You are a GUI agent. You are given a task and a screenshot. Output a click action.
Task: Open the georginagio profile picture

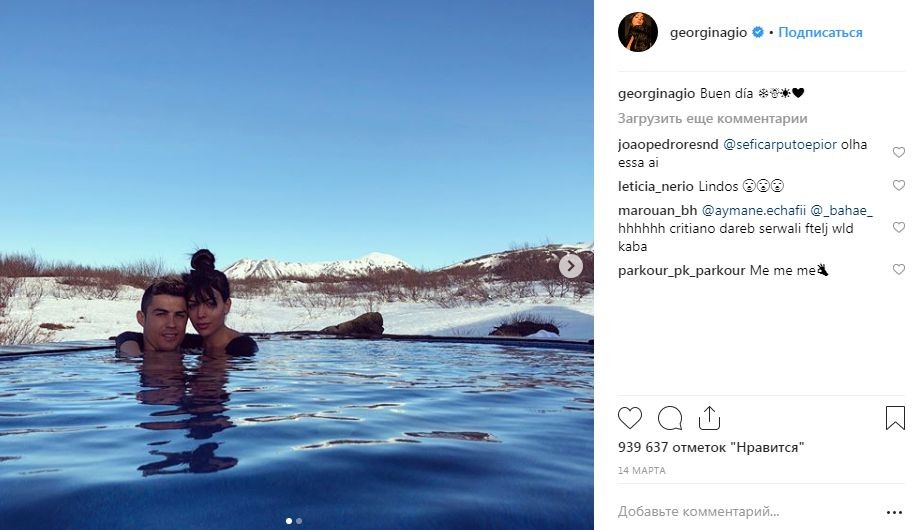(x=638, y=32)
